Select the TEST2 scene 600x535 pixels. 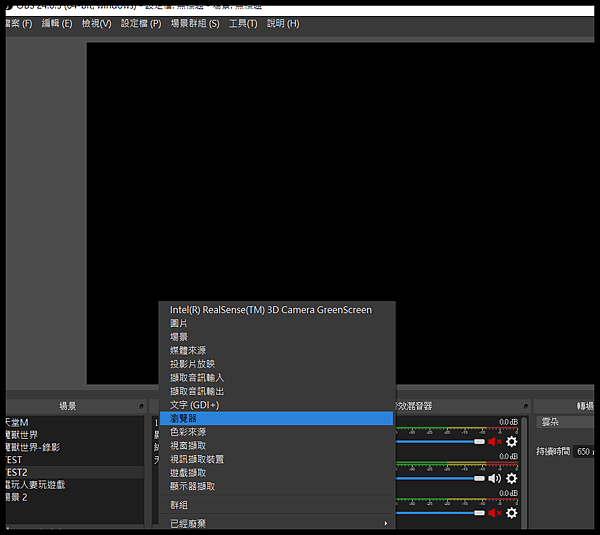[x=75, y=472]
